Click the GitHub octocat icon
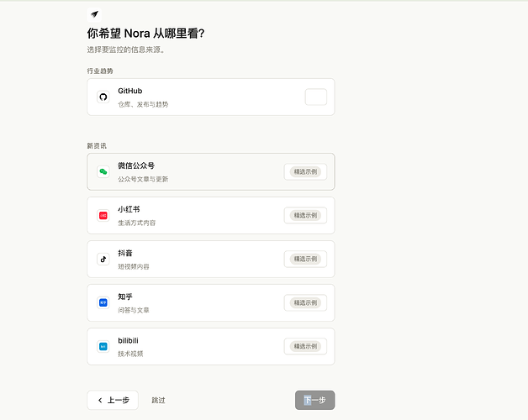Image resolution: width=528 pixels, height=420 pixels. point(103,97)
